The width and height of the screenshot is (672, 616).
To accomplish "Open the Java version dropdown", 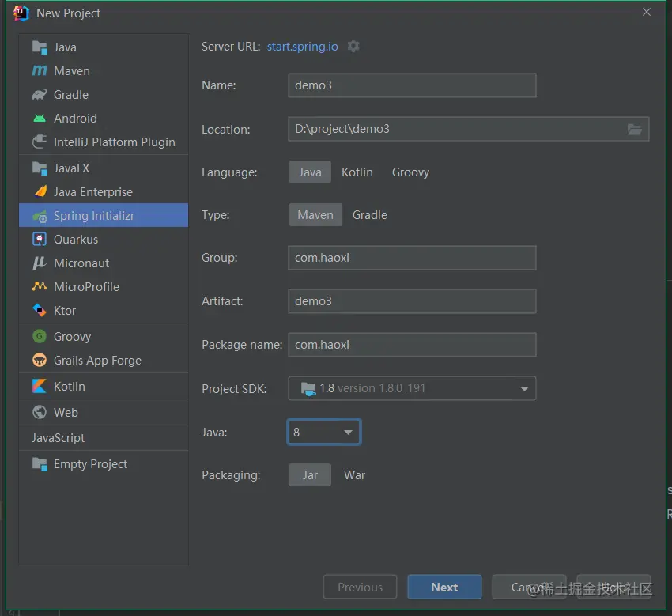I will click(x=324, y=432).
